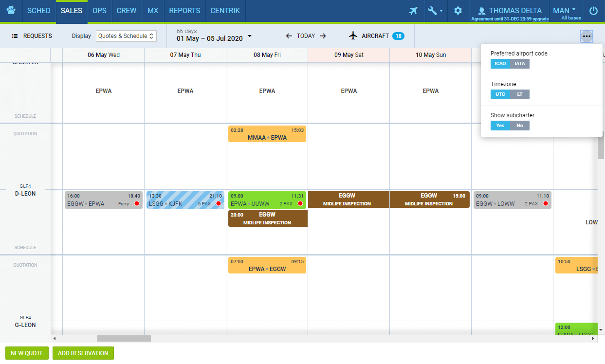Image resolution: width=605 pixels, height=364 pixels.
Task: Click the paw logo home icon
Action: [x=11, y=11]
